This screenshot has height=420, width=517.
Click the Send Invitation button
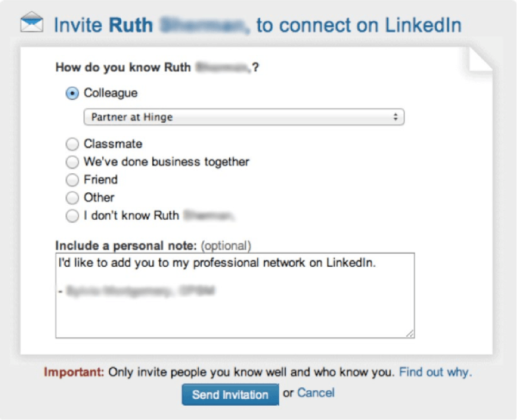[x=230, y=394]
